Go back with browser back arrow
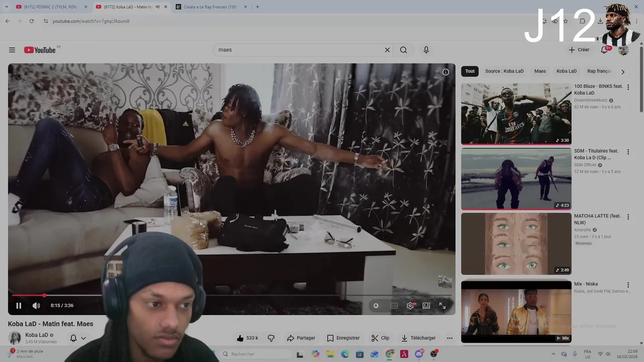The image size is (644, 362). (8, 21)
